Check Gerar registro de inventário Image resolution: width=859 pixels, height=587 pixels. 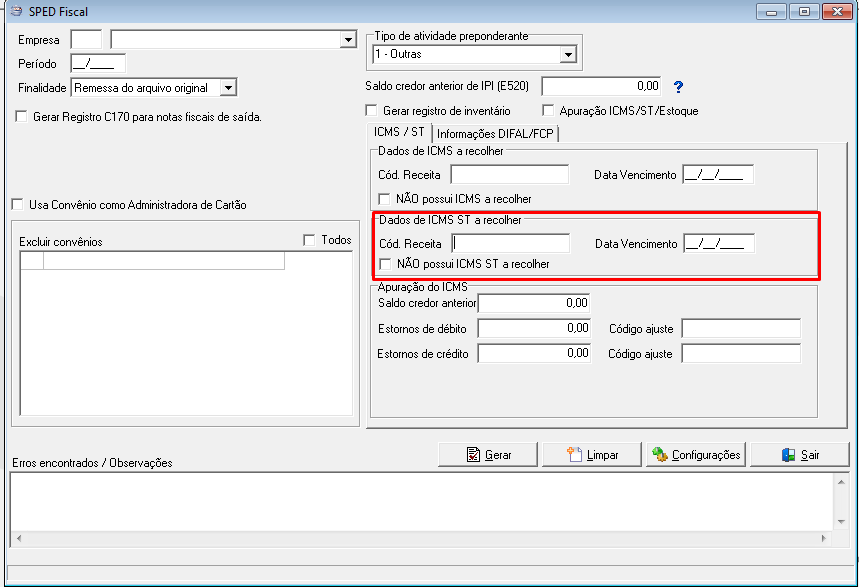[371, 110]
